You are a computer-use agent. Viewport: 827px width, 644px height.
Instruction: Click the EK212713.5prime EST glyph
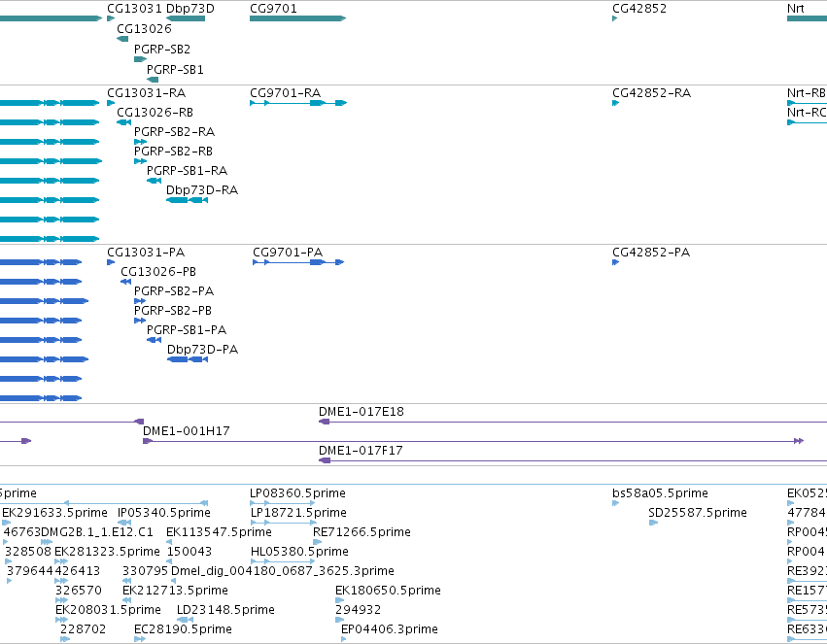[126, 600]
